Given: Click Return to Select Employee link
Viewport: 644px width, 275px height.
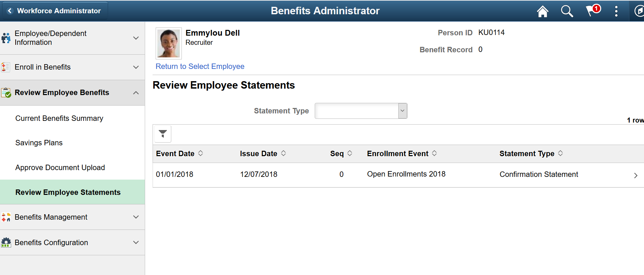Looking at the screenshot, I should [200, 67].
